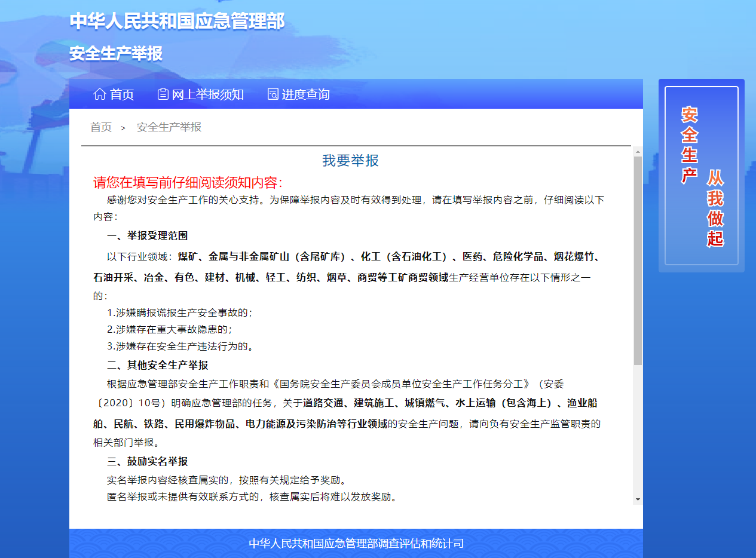Image resolution: width=756 pixels, height=558 pixels.
Task: Click the 安全生产举报 breadcrumb text
Action: pos(169,127)
